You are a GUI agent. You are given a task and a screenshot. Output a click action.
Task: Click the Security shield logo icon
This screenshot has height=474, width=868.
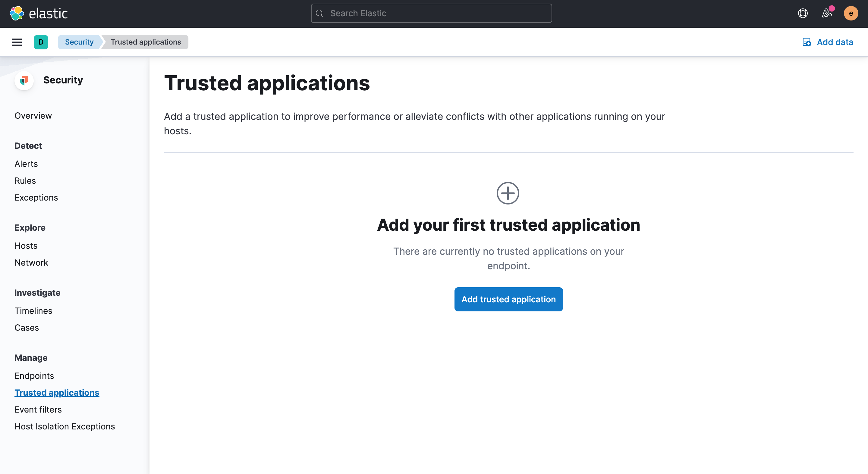click(24, 80)
